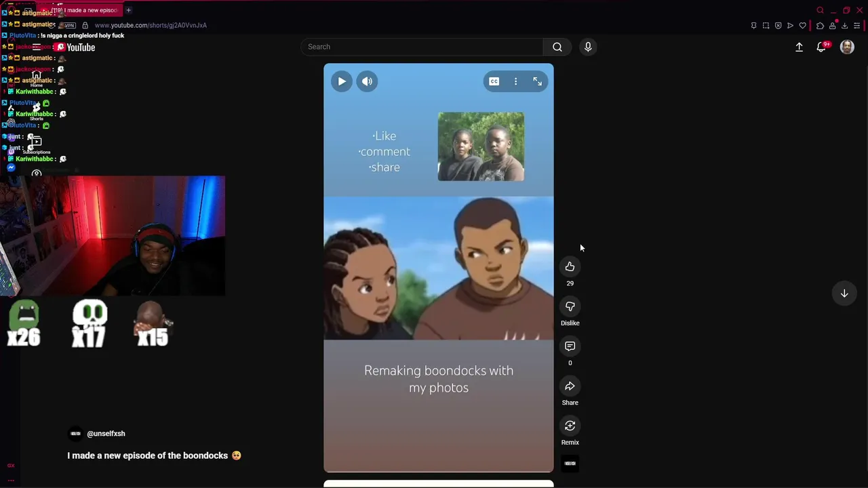This screenshot has width=868, height=488.
Task: Open browser extensions cube icon
Action: (820, 26)
